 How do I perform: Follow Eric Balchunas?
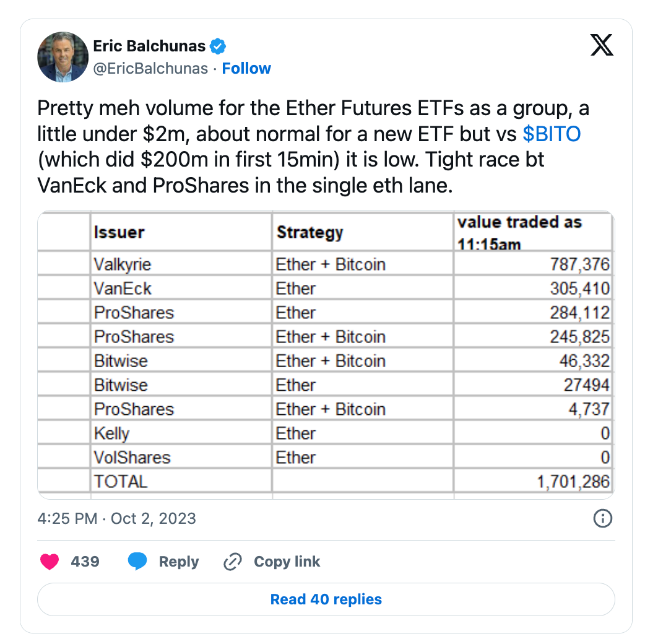coord(246,68)
